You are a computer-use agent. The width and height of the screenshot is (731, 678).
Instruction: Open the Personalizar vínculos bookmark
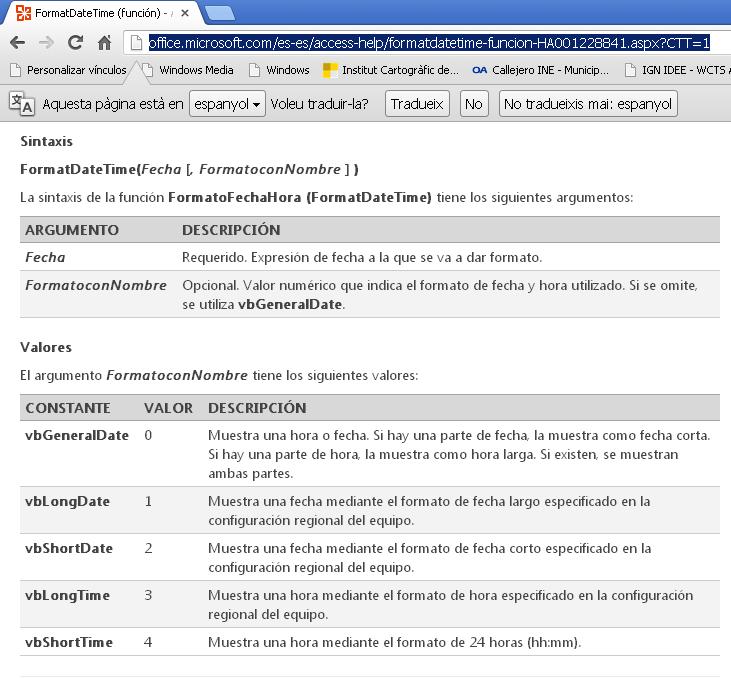click(x=69, y=70)
